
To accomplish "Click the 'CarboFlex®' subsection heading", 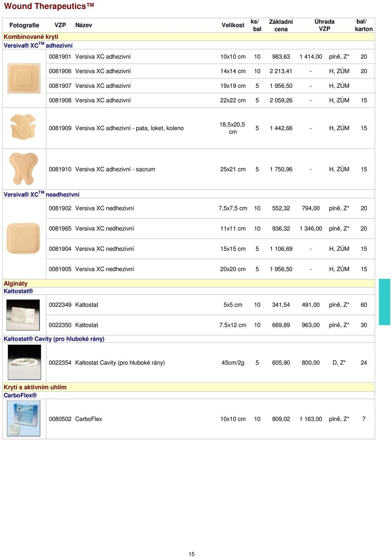I will [x=20, y=395].
